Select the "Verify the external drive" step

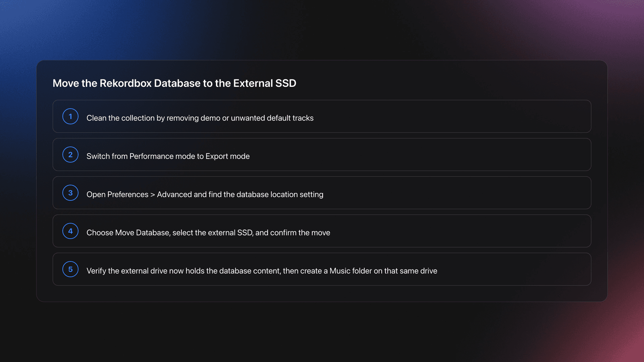tap(262, 271)
